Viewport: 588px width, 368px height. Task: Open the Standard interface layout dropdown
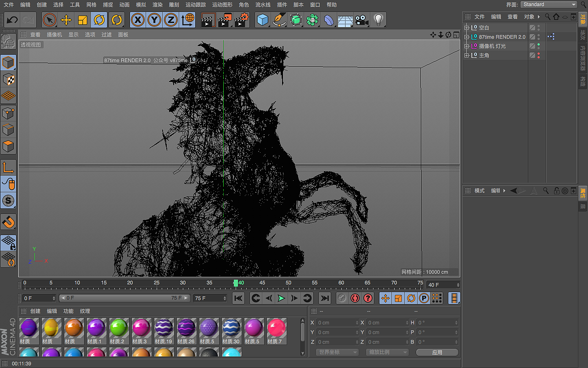pyautogui.click(x=549, y=5)
